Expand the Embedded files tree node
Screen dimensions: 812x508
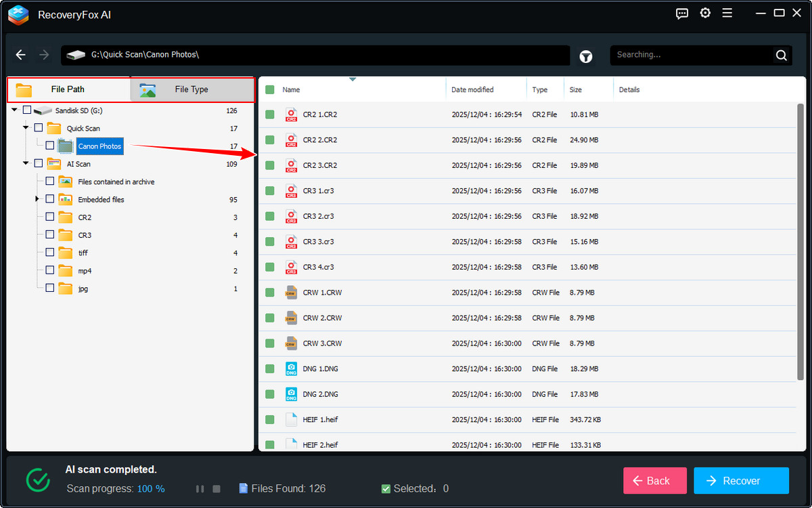(x=37, y=199)
